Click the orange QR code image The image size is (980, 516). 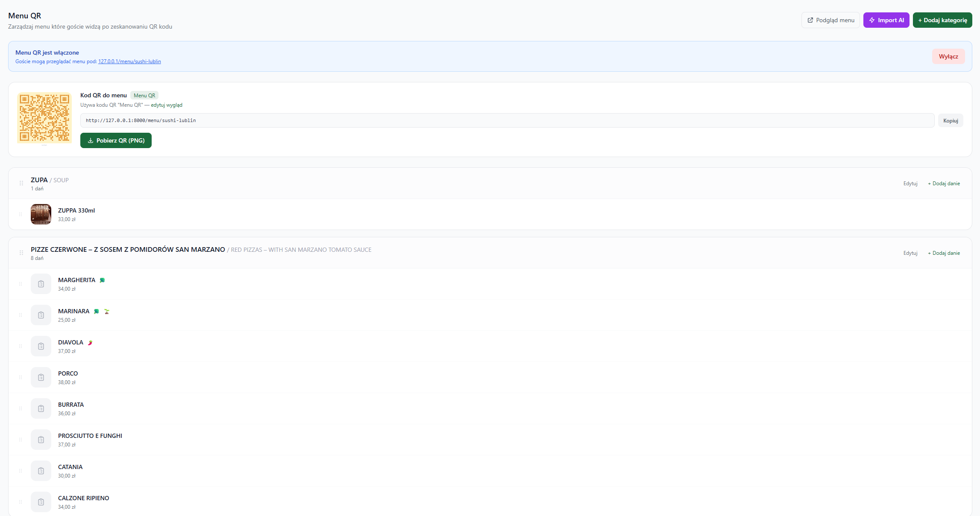tap(44, 118)
